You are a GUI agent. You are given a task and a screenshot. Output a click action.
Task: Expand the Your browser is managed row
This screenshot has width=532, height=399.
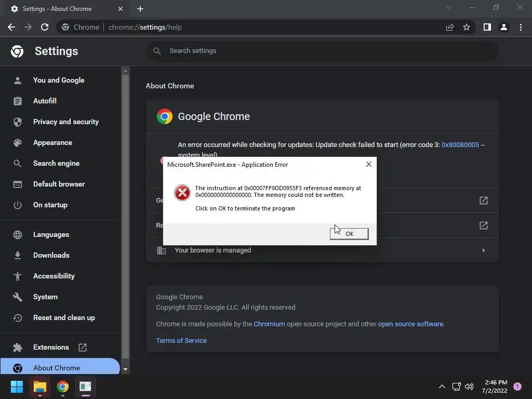click(322, 250)
